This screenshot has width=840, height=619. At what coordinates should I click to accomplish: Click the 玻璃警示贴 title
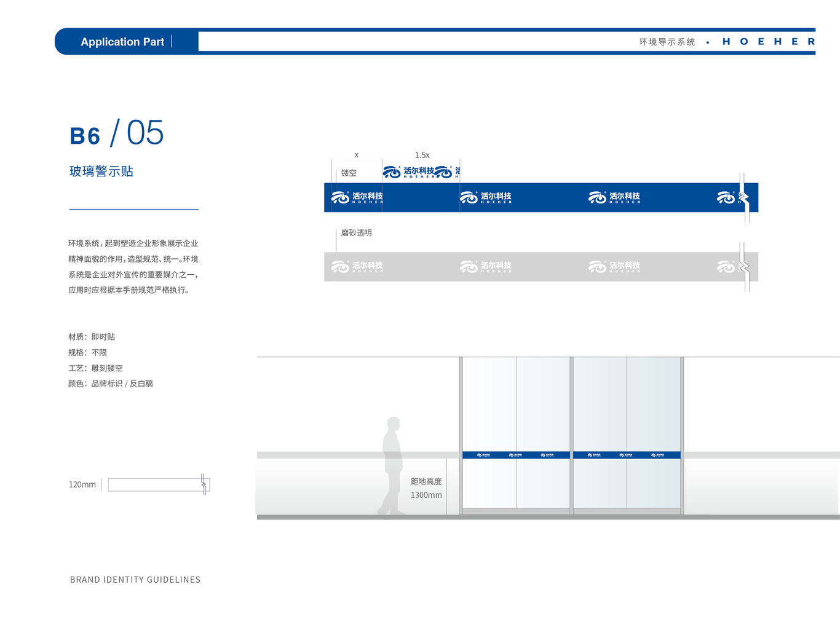101,172
